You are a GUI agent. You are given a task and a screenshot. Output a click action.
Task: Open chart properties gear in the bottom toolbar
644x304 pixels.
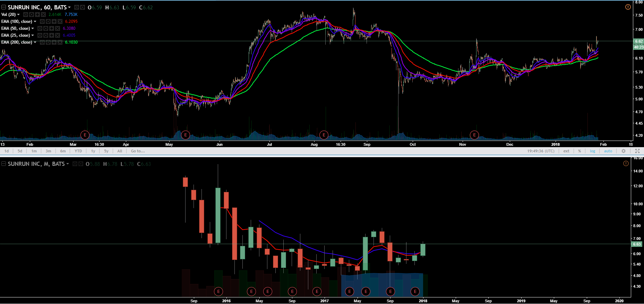tap(624, 151)
